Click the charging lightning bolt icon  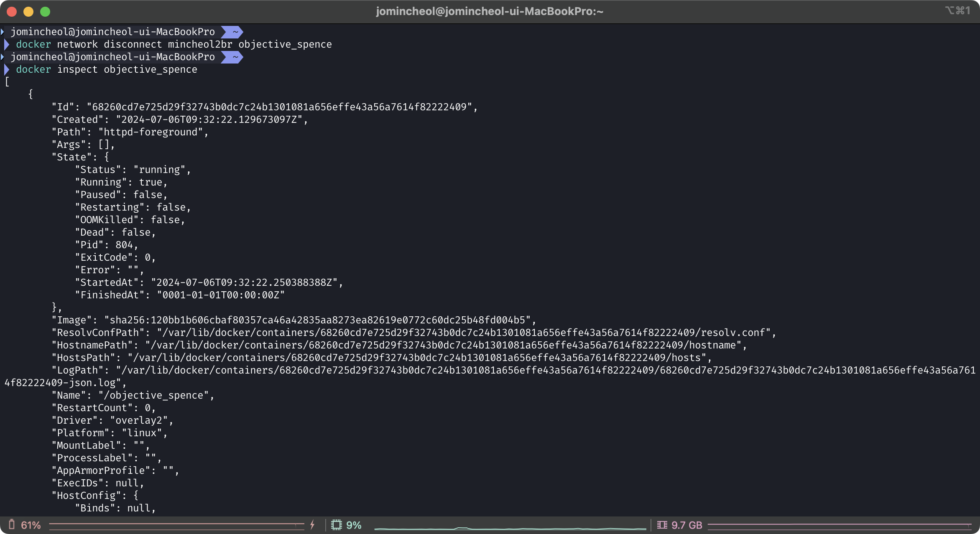coord(312,525)
